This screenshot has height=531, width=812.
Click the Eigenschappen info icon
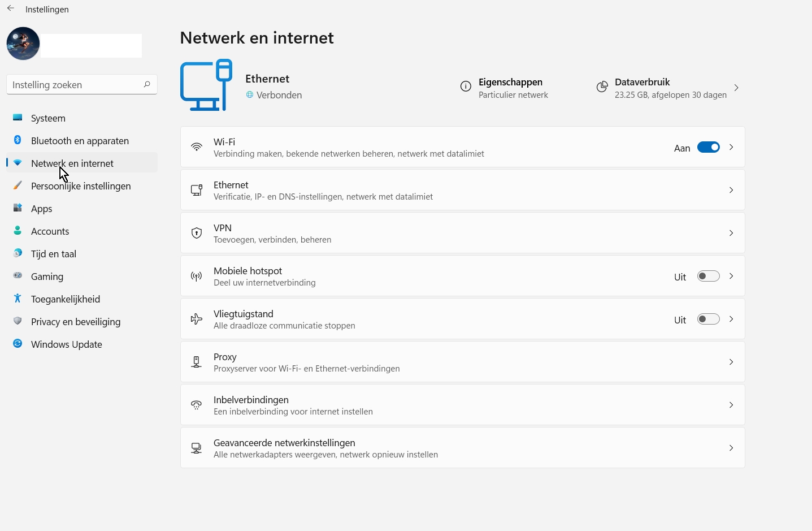coord(466,87)
